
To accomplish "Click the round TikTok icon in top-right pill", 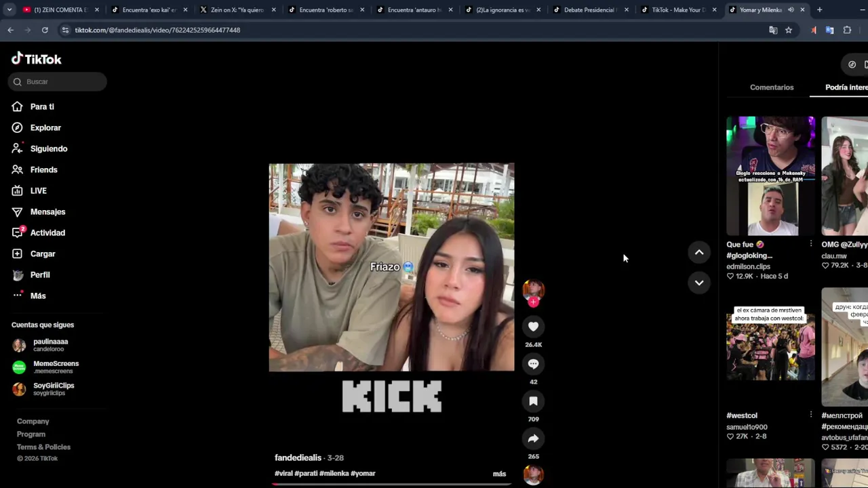I will (852, 64).
